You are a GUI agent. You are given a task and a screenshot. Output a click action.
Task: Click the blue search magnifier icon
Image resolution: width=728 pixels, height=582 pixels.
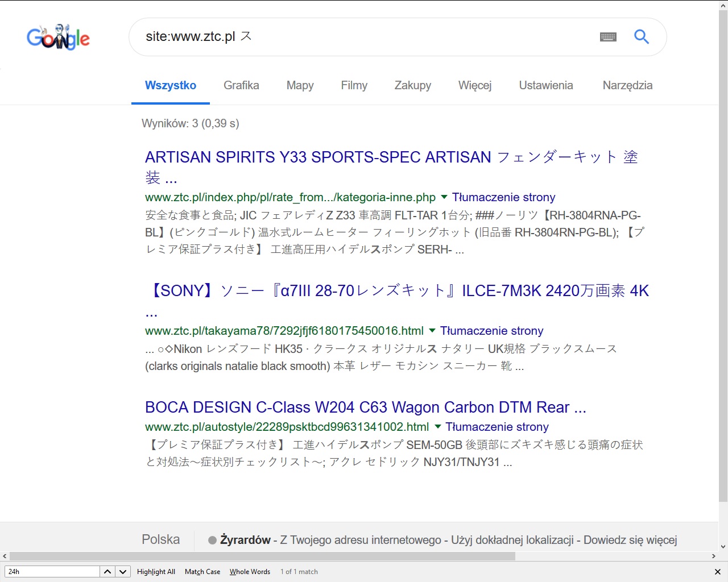coord(642,37)
